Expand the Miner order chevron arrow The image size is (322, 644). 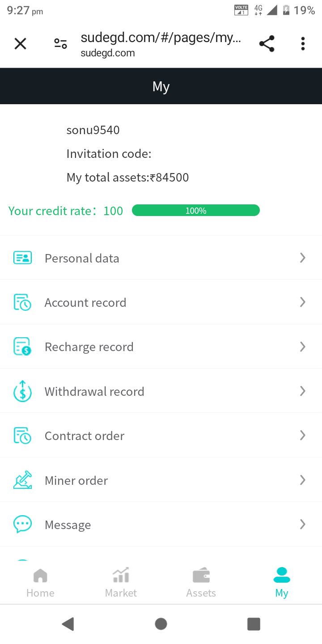[x=303, y=480]
